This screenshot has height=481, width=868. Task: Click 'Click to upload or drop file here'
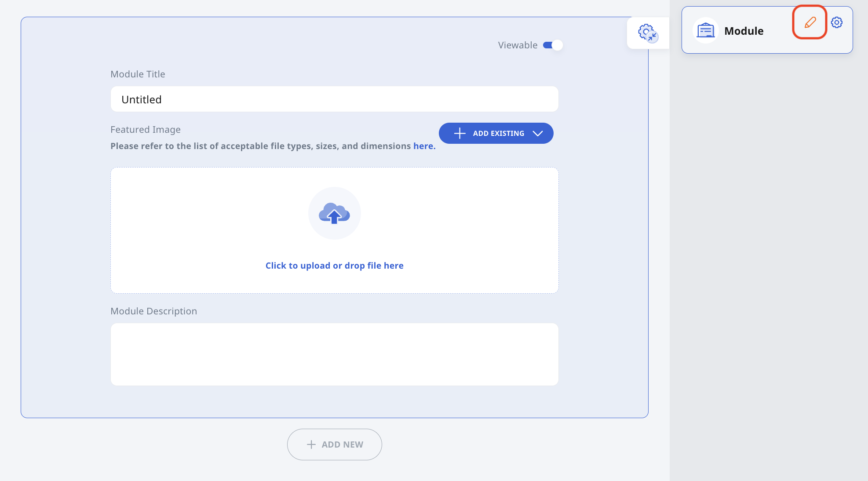click(334, 265)
